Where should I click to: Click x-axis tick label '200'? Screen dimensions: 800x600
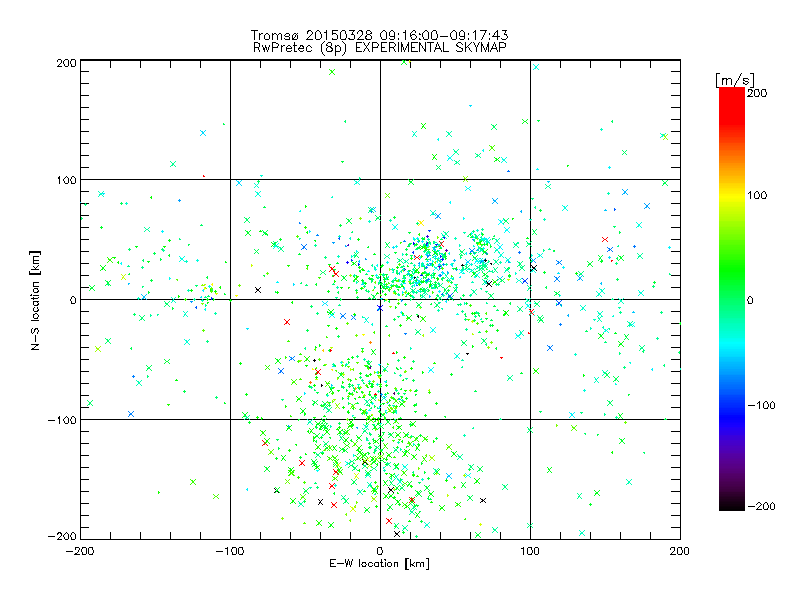(x=680, y=552)
